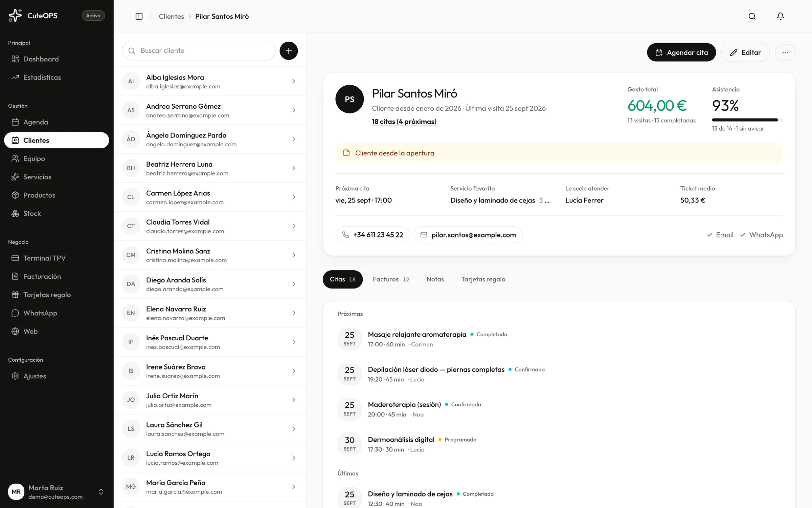This screenshot has width=812, height=508.
Task: Open sidebar Tarjetas regalo section
Action: [x=57, y=295]
